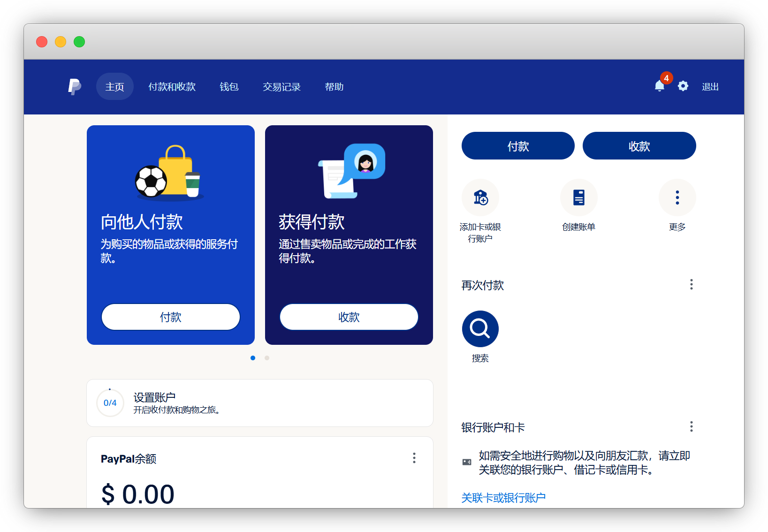This screenshot has width=768, height=532.
Task: Click the 搜索 magnifier icon
Action: tap(480, 329)
